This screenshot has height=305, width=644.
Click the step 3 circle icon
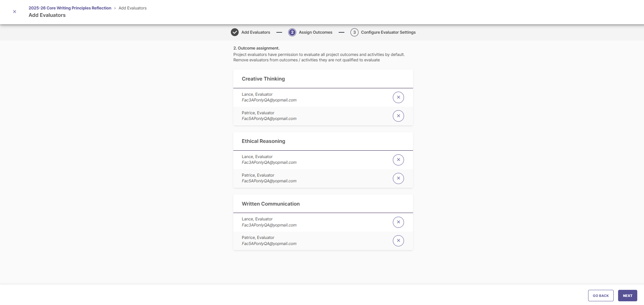pyautogui.click(x=354, y=32)
